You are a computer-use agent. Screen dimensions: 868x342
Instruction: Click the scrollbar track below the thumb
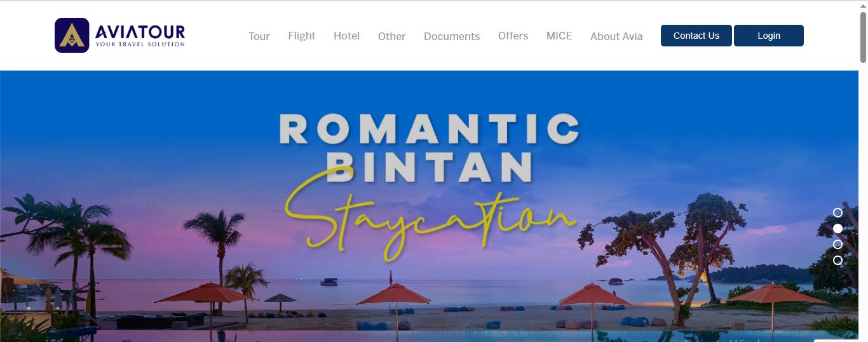pyautogui.click(x=863, y=202)
